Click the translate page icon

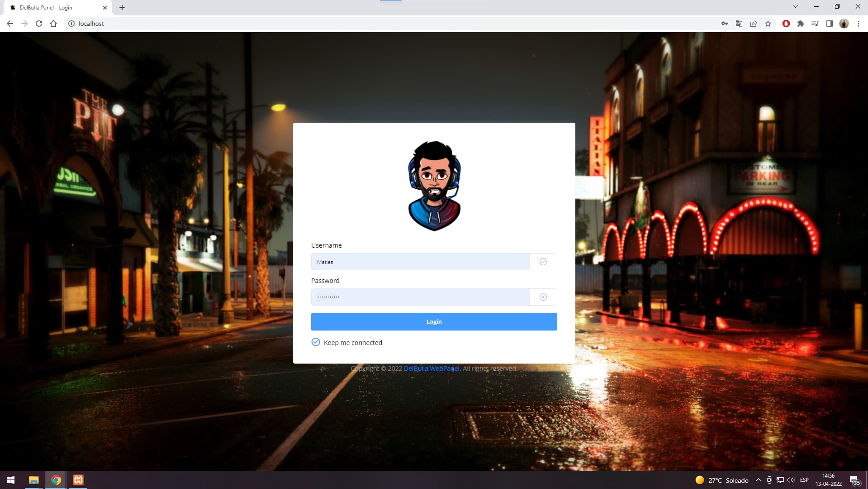click(739, 24)
